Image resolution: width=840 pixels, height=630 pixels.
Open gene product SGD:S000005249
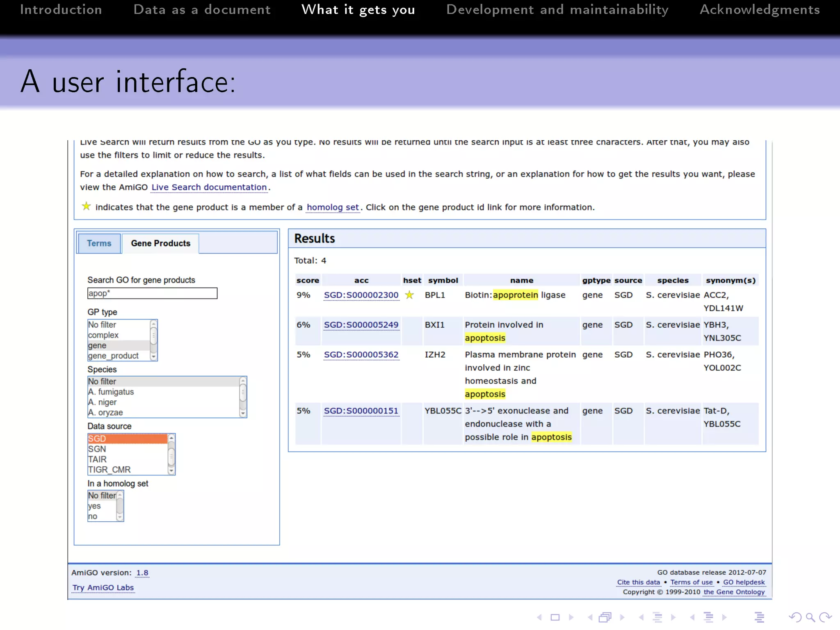pyautogui.click(x=361, y=325)
